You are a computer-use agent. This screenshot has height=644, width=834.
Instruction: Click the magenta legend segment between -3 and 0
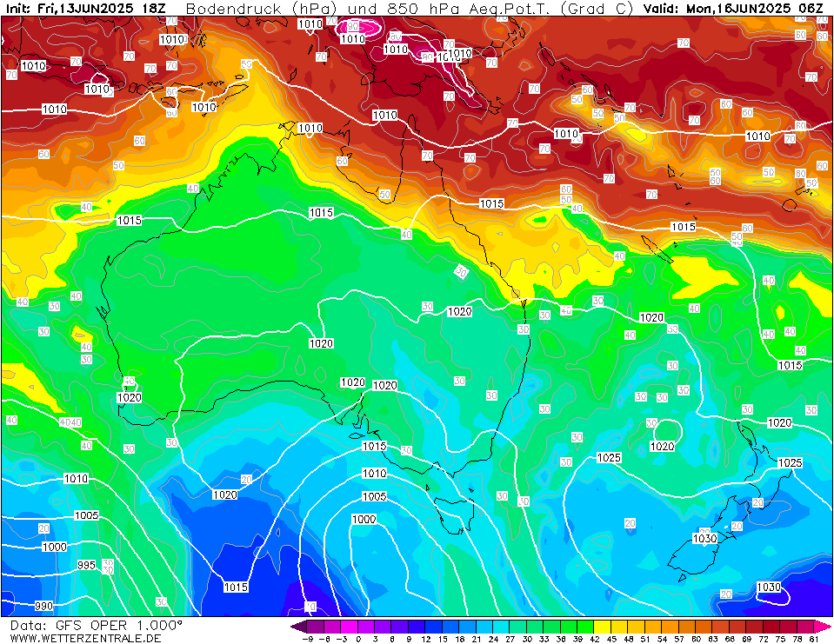click(349, 627)
